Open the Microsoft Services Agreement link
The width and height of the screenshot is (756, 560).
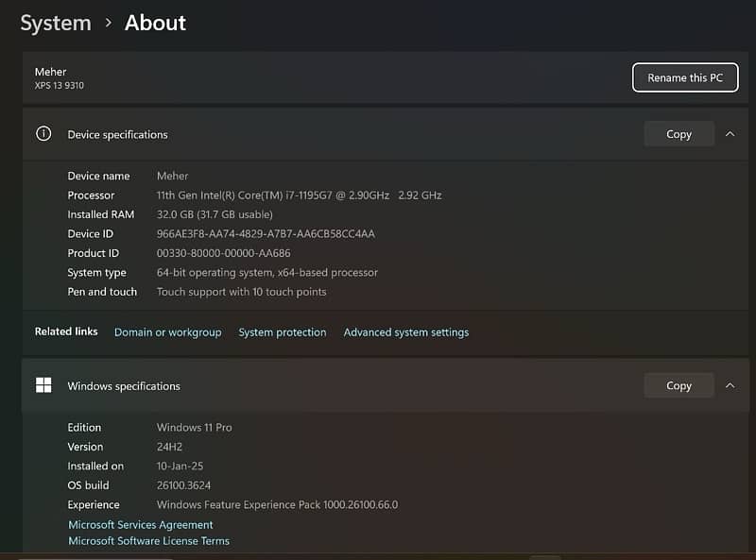point(140,525)
